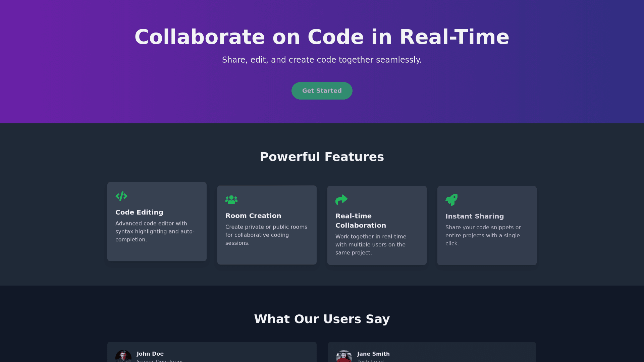Click the collaborative coding sessions description
The height and width of the screenshot is (362, 644).
tap(266, 235)
